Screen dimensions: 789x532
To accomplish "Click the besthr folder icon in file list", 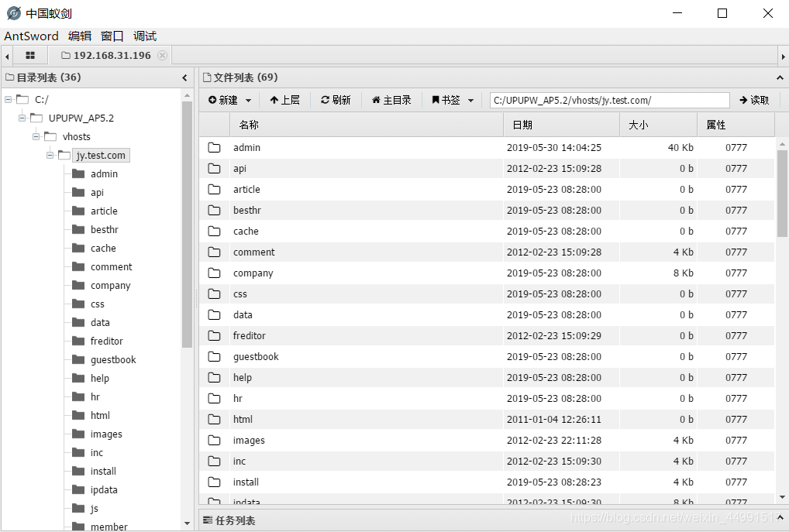I will coord(215,210).
